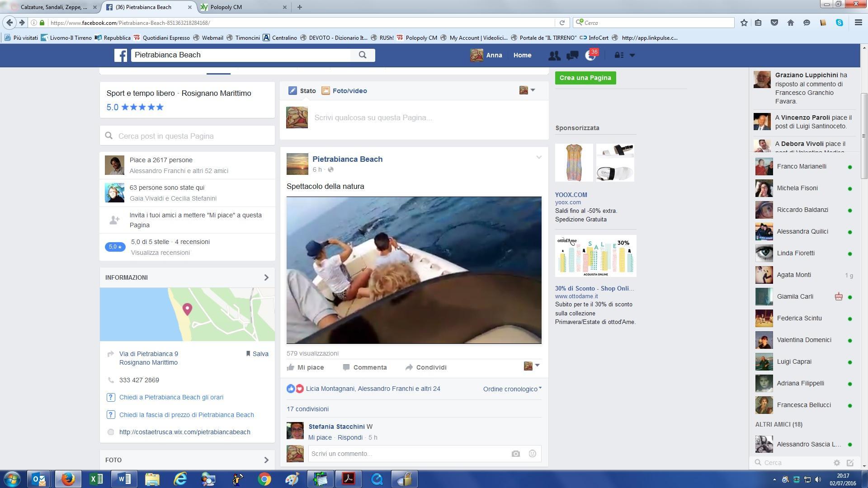Open the Ordine cronologico sort dropdown
Screen dimensions: 868x488
coord(512,389)
